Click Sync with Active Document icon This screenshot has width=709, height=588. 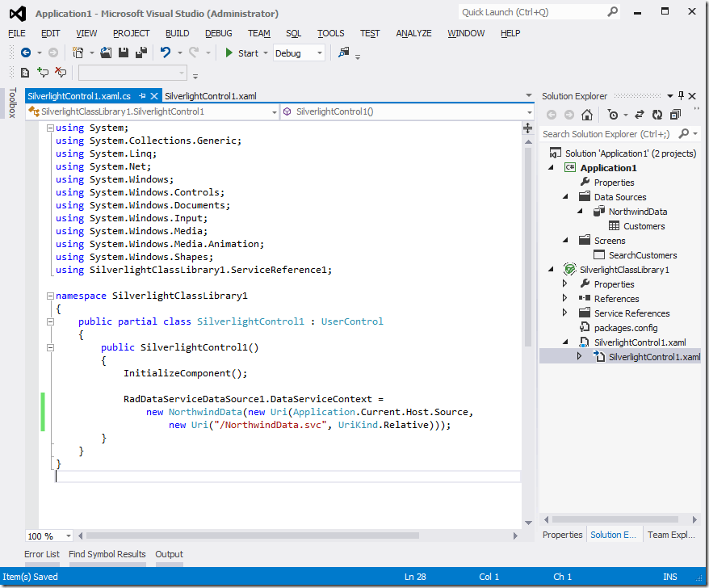pos(639,115)
